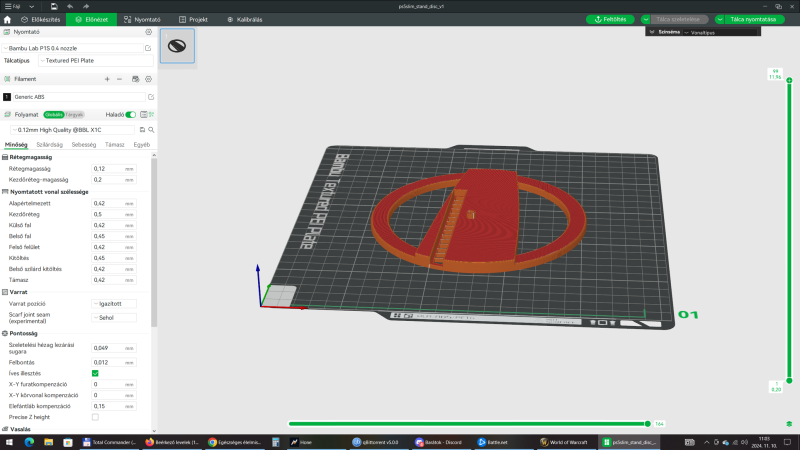Open the Scarf joint seam Sehol dropdown
The width and height of the screenshot is (800, 450).
114,317
